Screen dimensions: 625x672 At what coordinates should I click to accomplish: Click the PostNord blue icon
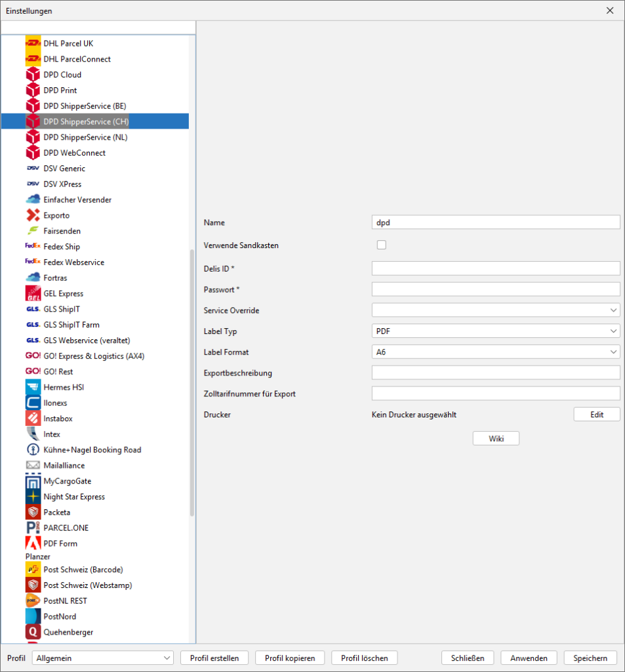pos(33,616)
